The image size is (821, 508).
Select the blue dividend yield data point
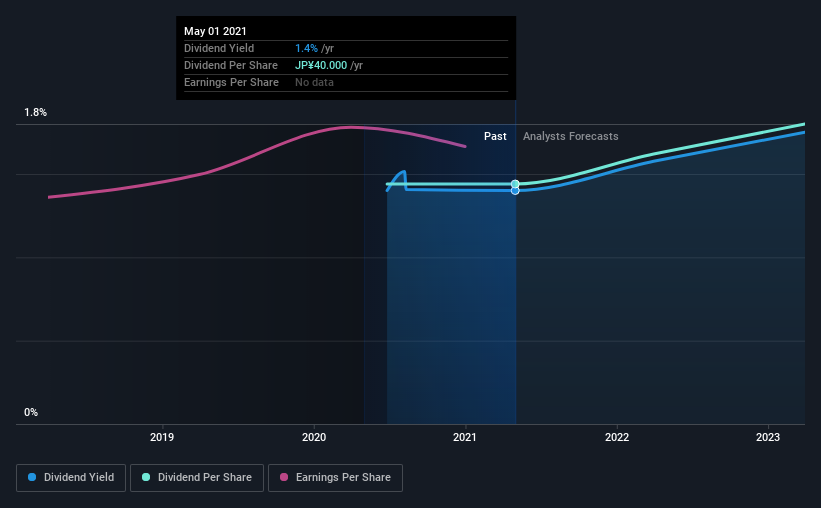click(x=515, y=191)
